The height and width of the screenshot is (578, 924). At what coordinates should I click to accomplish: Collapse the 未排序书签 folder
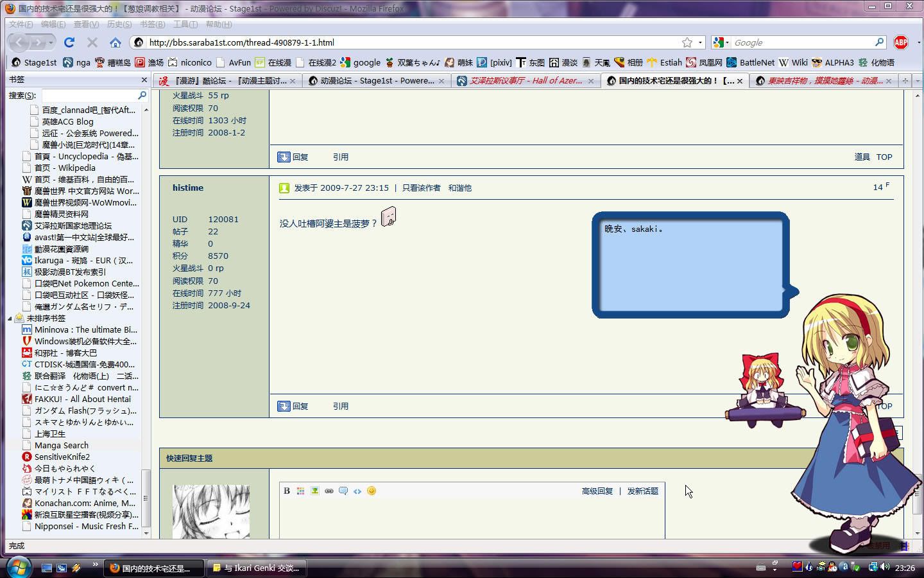[x=10, y=319]
